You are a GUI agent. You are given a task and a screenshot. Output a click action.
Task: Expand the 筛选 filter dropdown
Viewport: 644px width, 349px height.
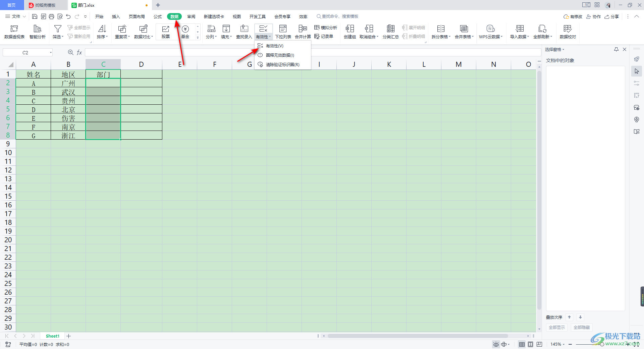tap(58, 37)
